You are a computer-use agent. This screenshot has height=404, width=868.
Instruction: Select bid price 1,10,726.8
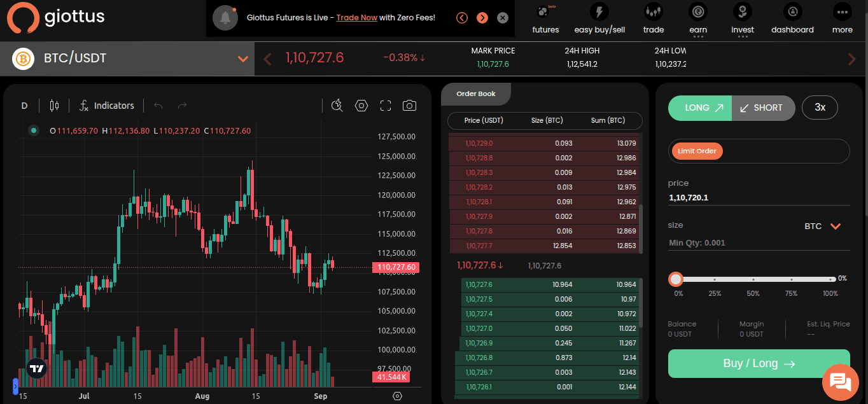coord(479,358)
